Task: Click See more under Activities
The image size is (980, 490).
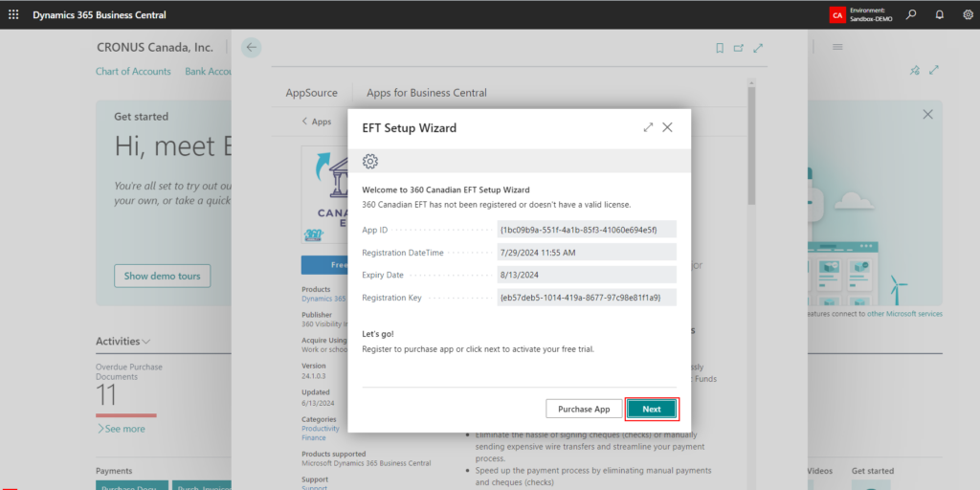Action: click(x=121, y=429)
